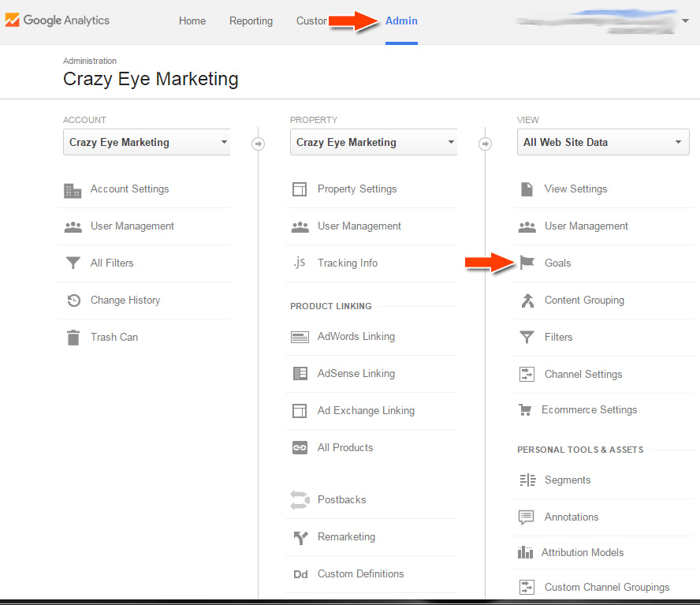Click the Channel Settings icon
The image size is (700, 605).
click(x=527, y=374)
